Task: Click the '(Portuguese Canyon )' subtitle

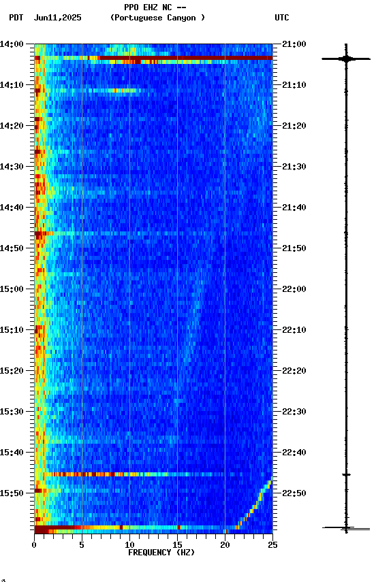Action: pyautogui.click(x=157, y=18)
